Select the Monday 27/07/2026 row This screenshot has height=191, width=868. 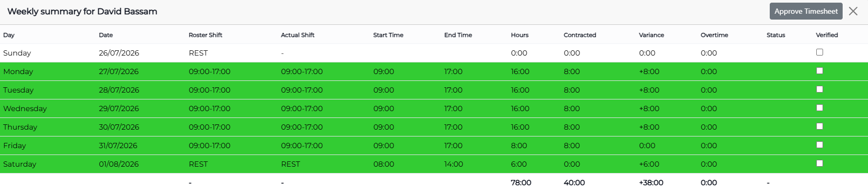434,71
